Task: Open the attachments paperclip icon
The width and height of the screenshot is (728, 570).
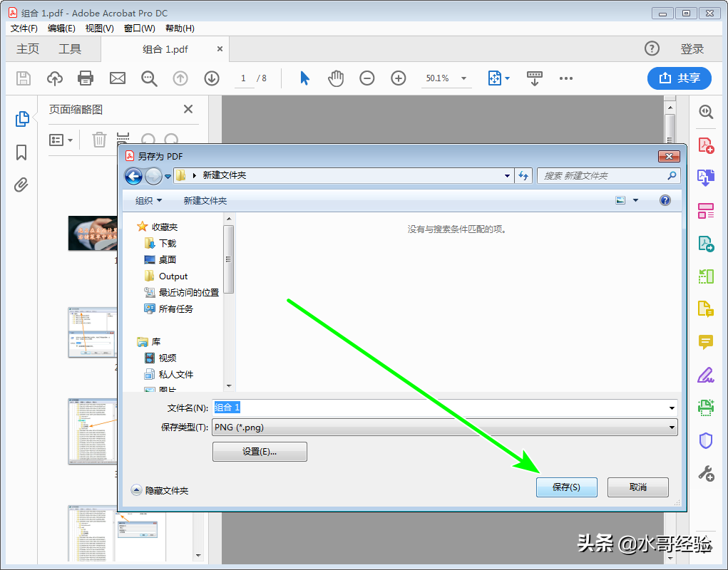Action: click(x=21, y=185)
